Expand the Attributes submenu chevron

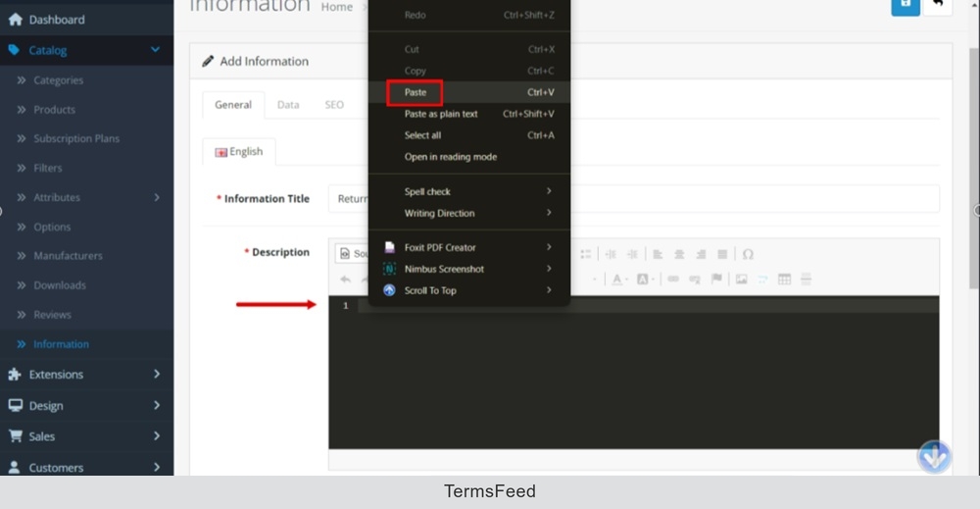157,197
